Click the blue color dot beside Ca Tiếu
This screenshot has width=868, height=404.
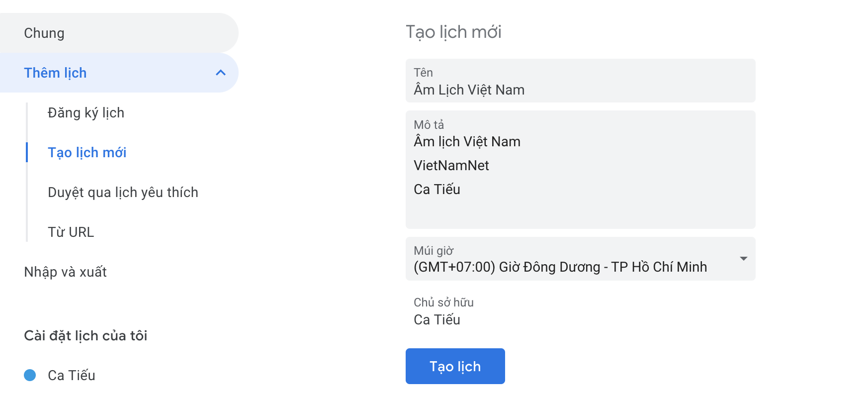tap(30, 375)
